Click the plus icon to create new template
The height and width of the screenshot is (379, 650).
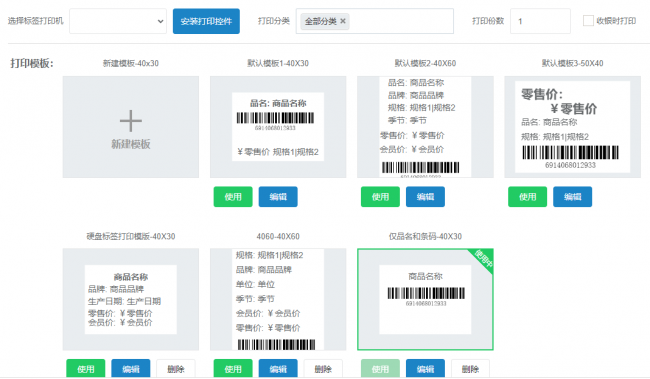tap(131, 121)
